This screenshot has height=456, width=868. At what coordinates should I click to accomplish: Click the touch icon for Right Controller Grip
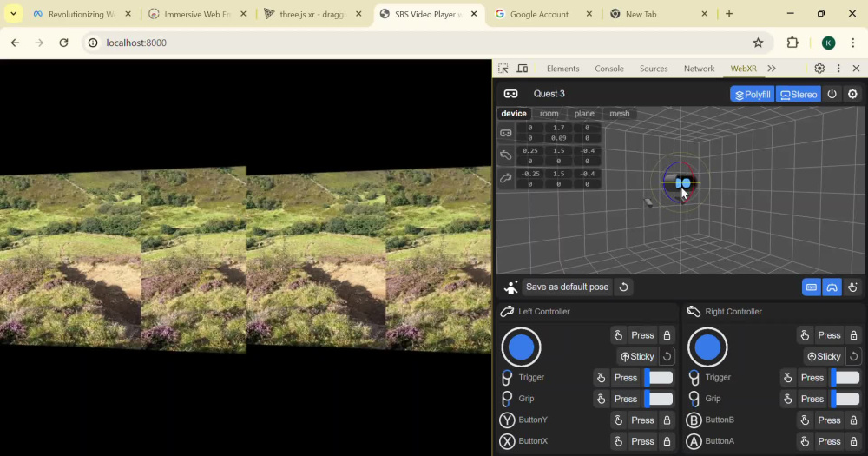[x=788, y=399]
